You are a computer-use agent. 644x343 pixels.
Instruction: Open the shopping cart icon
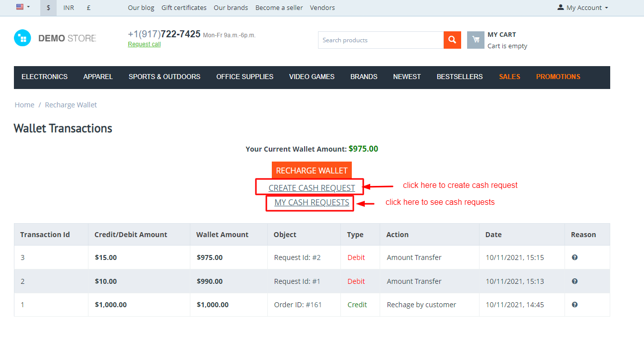tap(476, 40)
